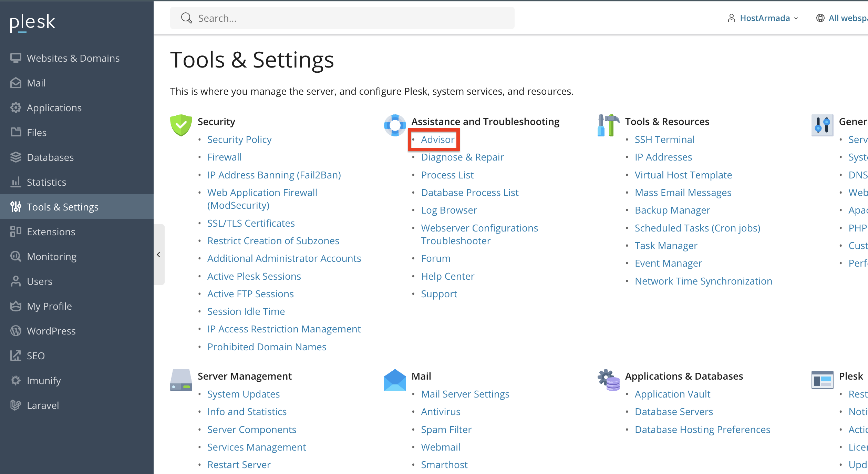
Task: Click the Statistics bar chart icon
Action: coord(16,182)
